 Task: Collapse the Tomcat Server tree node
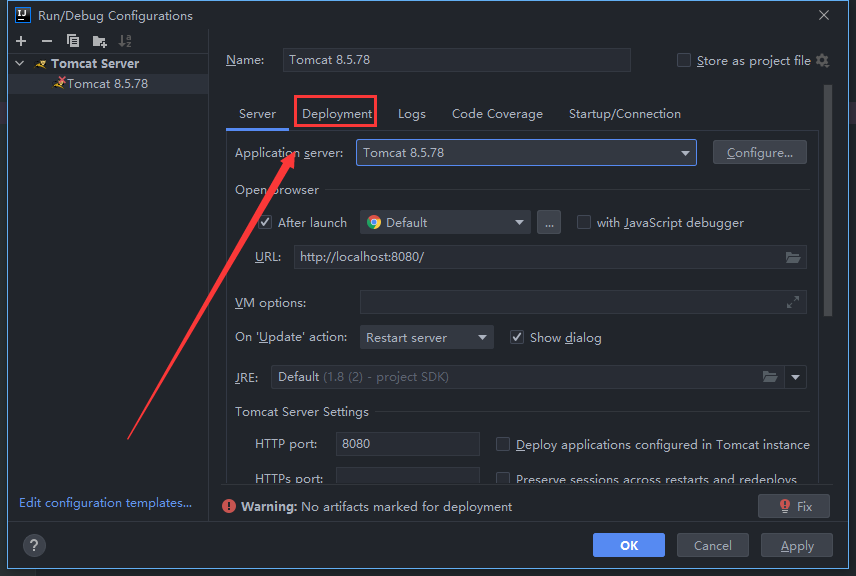20,63
